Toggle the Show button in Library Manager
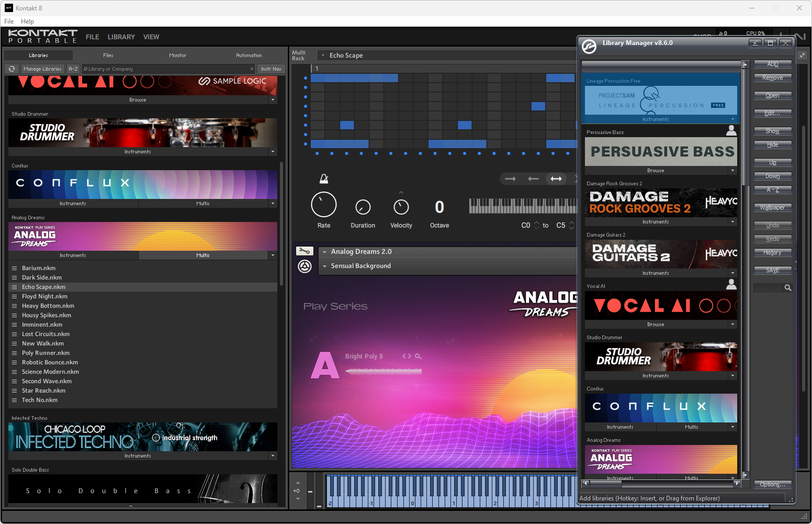 click(x=773, y=131)
